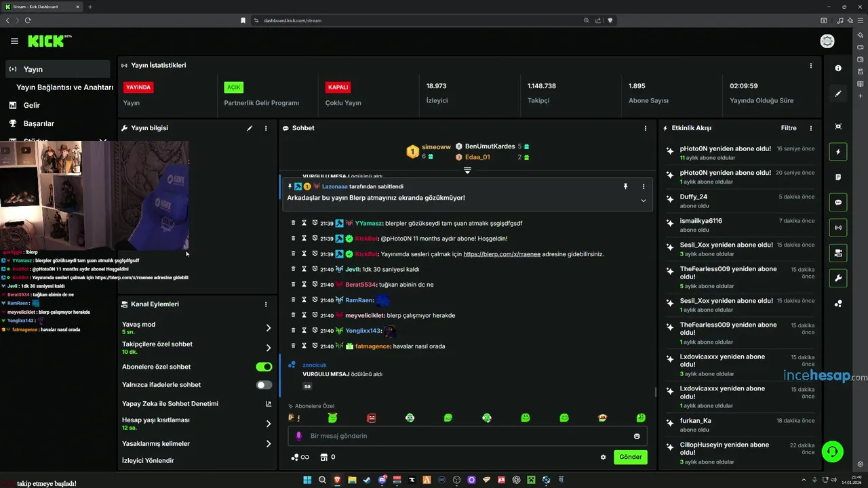Open the hamburger menu beside Kick logo

pyautogui.click(x=14, y=41)
